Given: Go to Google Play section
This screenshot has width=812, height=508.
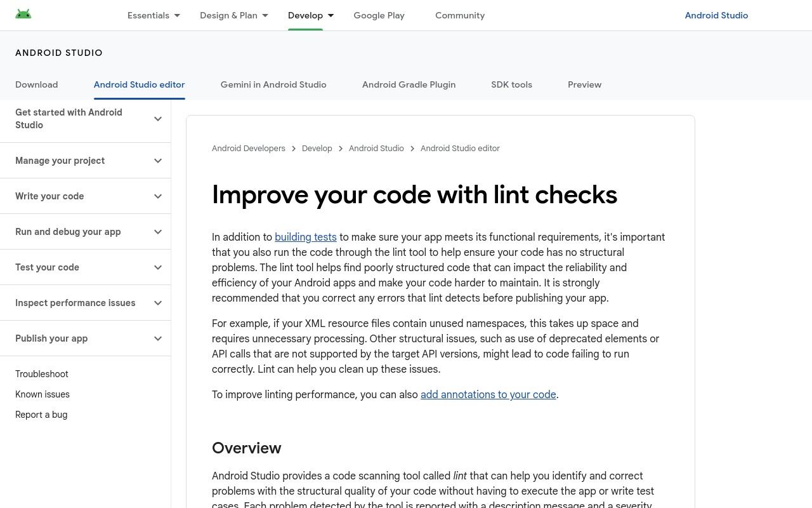Looking at the screenshot, I should (379, 15).
